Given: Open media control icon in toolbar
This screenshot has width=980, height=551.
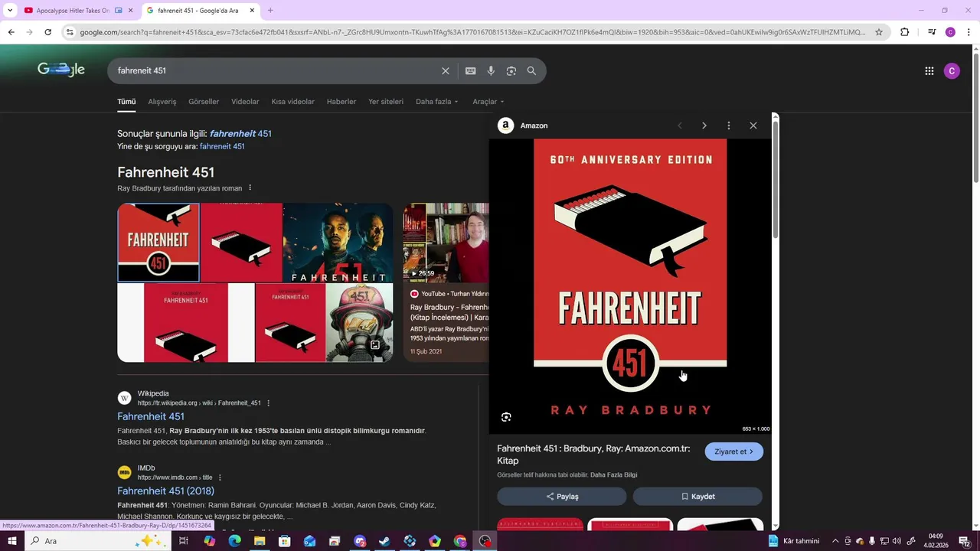Looking at the screenshot, I should click(x=931, y=32).
